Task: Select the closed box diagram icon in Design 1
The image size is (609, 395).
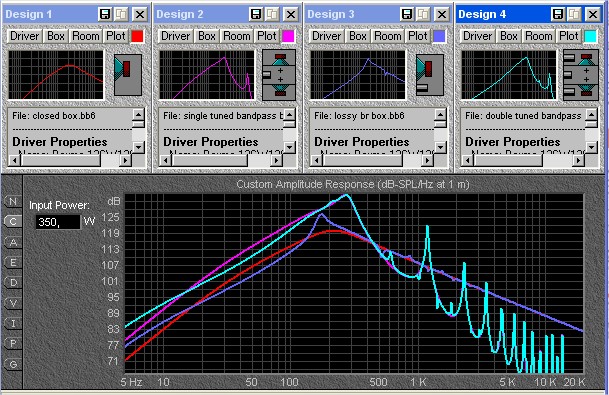Action: point(128,75)
